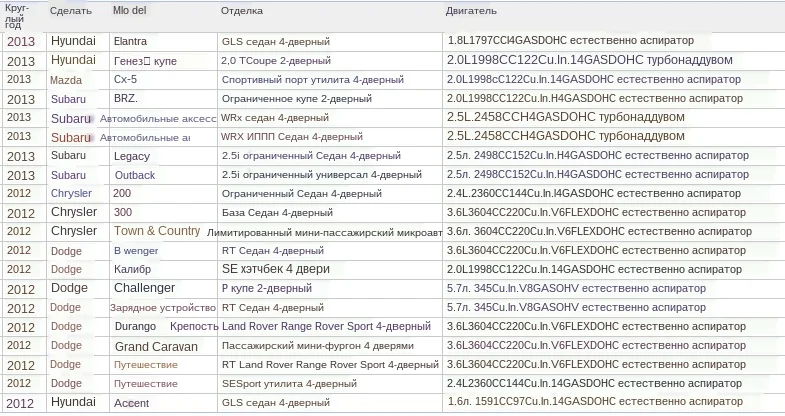785x416 pixels.
Task: Click the 'Отделка' column header
Action: click(242, 11)
